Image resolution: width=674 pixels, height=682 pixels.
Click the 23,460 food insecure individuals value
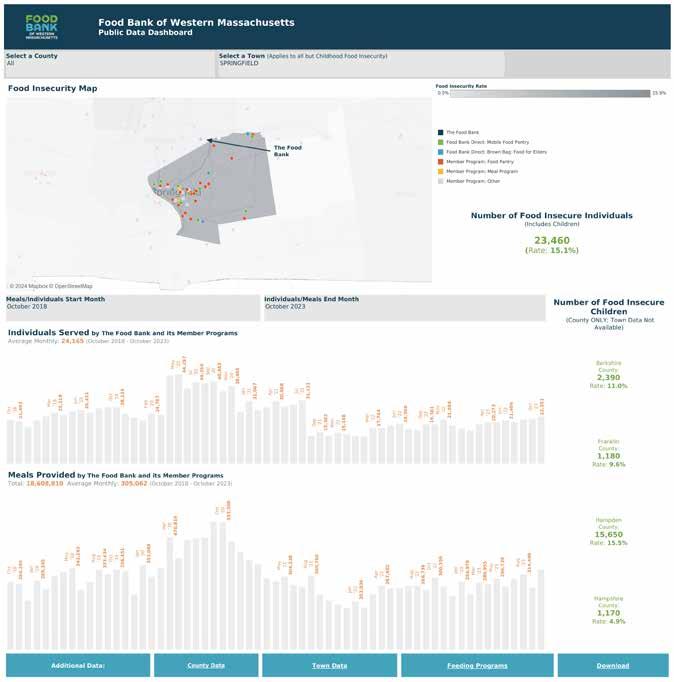click(552, 240)
